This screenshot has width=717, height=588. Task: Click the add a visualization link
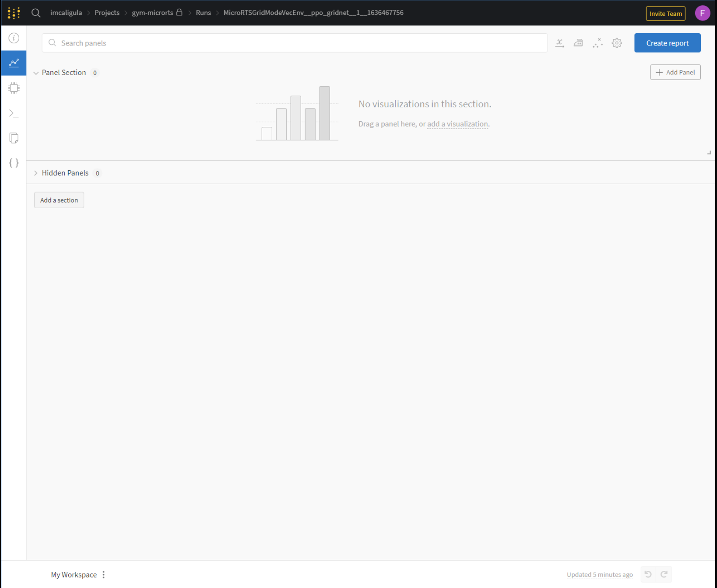457,124
